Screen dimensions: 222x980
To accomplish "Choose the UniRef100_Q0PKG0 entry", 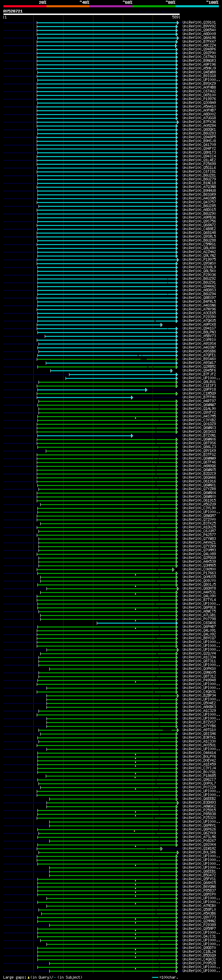I will (x=199, y=669).
